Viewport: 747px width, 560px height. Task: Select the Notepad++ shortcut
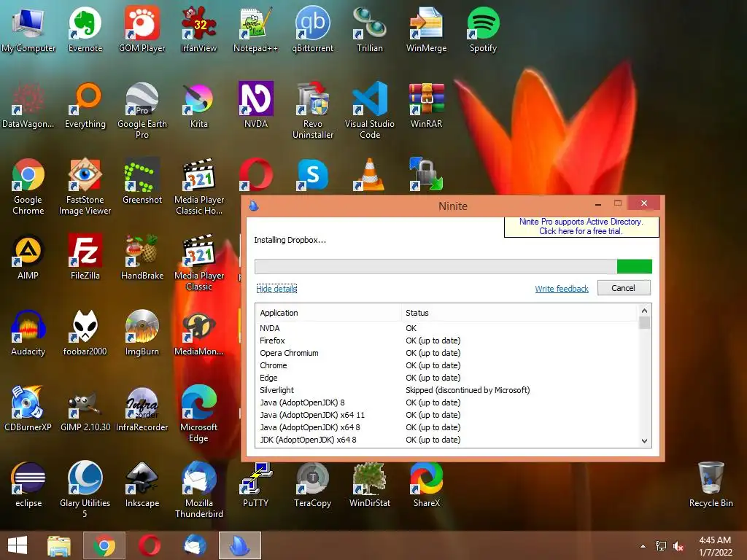coord(255,29)
